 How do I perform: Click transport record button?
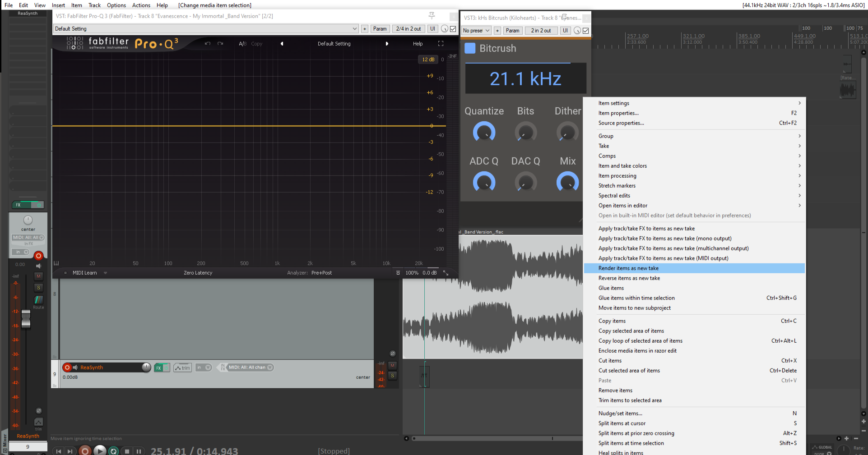pyautogui.click(x=85, y=450)
